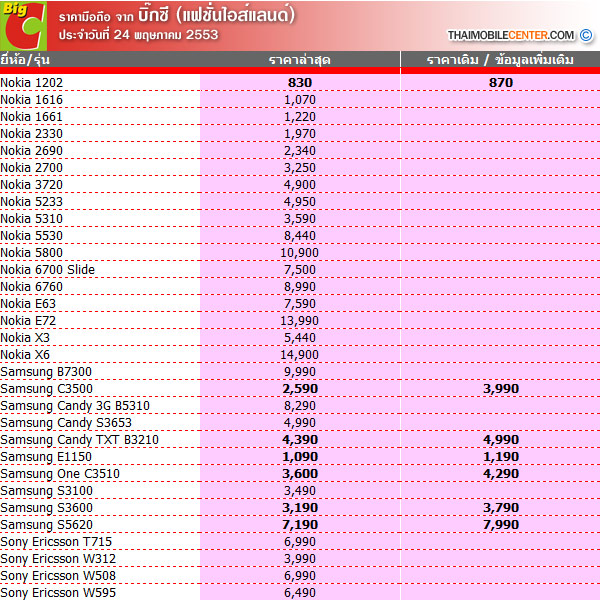Image resolution: width=600 pixels, height=600 pixels.
Task: Click the ราคาล่าสุด column header
Action: pos(300,60)
